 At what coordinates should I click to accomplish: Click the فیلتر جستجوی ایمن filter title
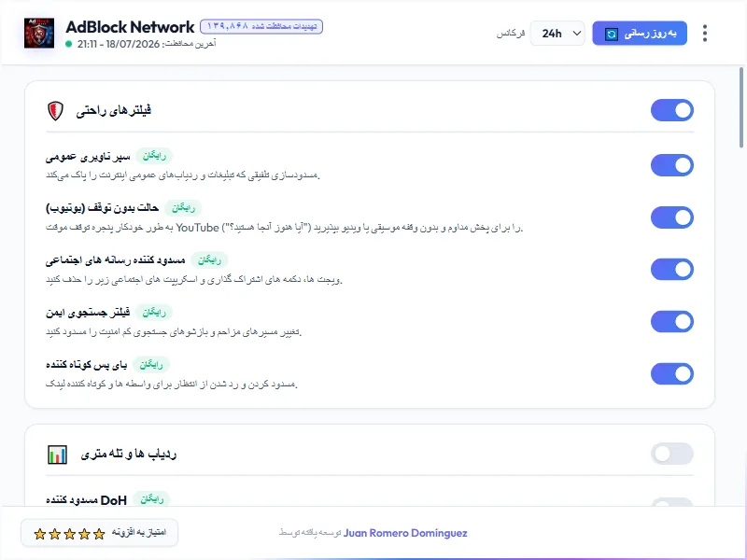pyautogui.click(x=88, y=313)
